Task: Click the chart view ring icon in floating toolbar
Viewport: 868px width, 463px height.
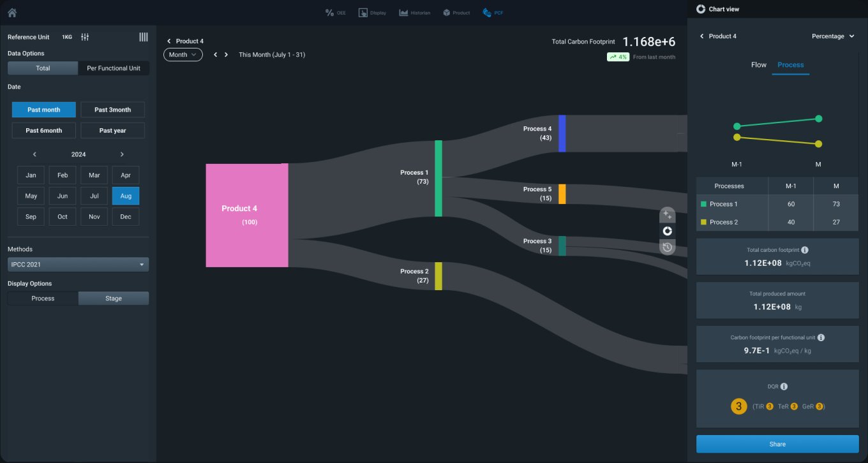Action: [668, 231]
